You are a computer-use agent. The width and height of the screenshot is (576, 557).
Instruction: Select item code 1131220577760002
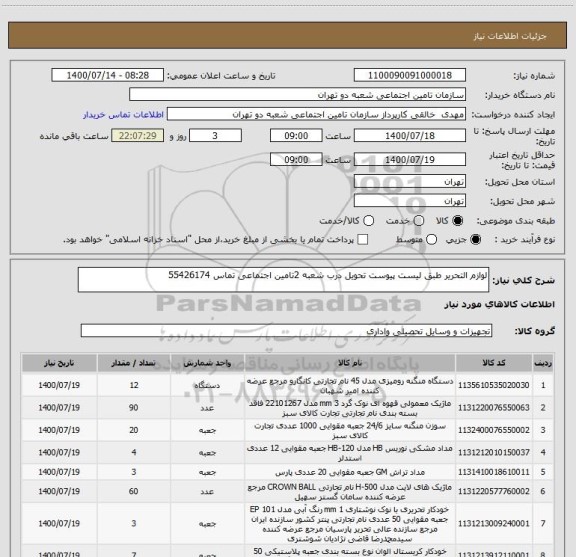point(494,492)
